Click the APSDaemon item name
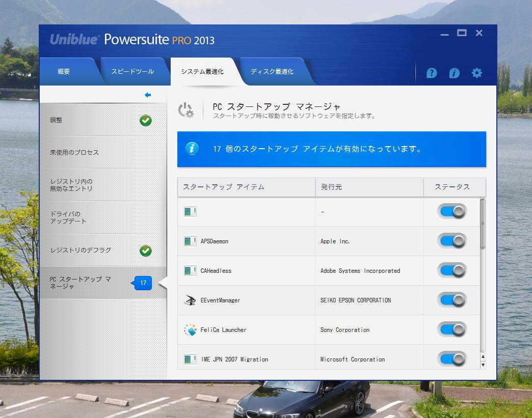 click(x=215, y=241)
